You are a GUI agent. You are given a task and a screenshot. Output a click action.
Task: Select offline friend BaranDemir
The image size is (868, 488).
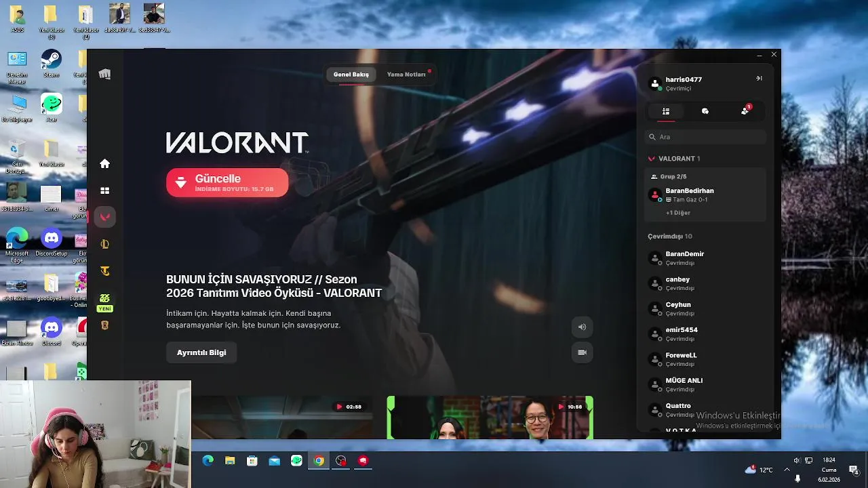[705, 258]
